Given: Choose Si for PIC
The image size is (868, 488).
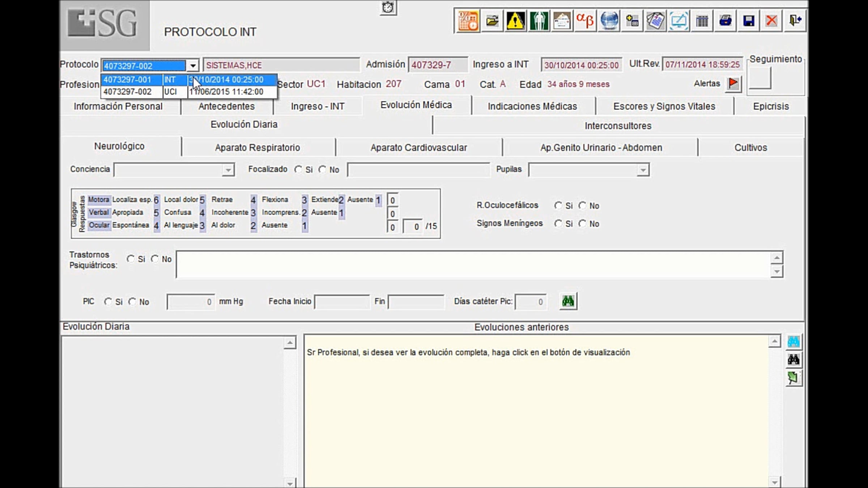Looking at the screenshot, I should pos(108,301).
